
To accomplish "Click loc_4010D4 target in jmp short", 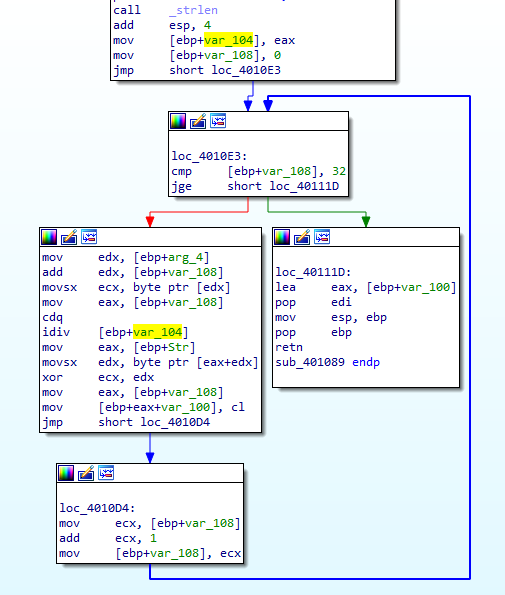I will (x=175, y=422).
